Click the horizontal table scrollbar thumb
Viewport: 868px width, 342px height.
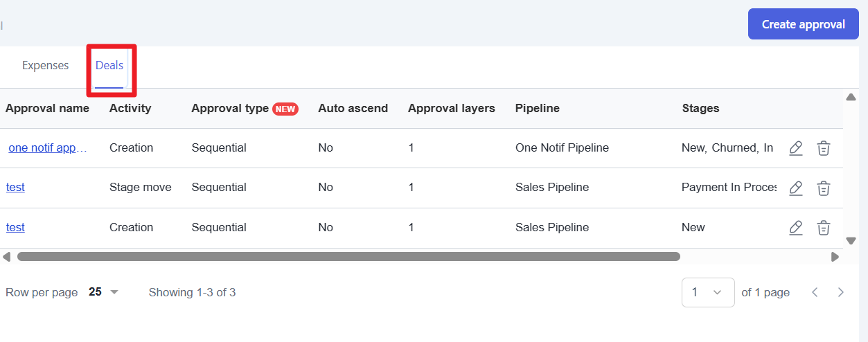(348, 257)
